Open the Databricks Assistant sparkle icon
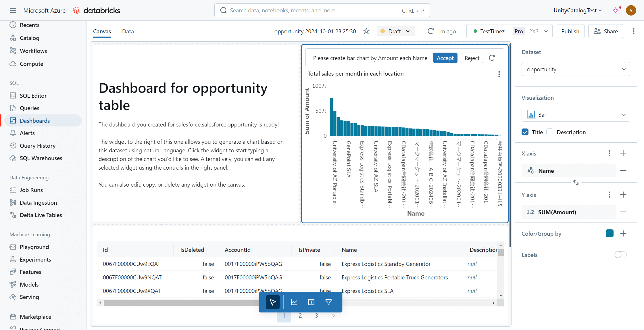This screenshot has width=644, height=330. pos(616,11)
